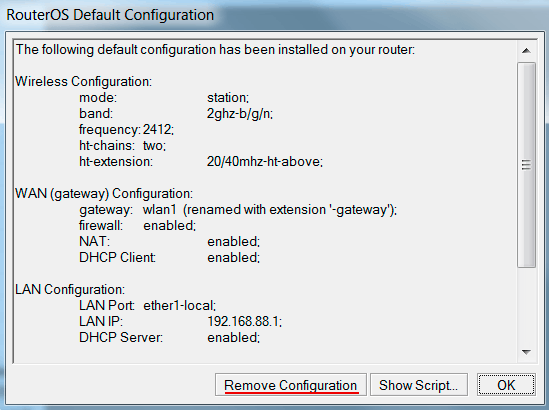The height and width of the screenshot is (410, 549).
Task: Click the 'band:' label
Action: coord(96,114)
